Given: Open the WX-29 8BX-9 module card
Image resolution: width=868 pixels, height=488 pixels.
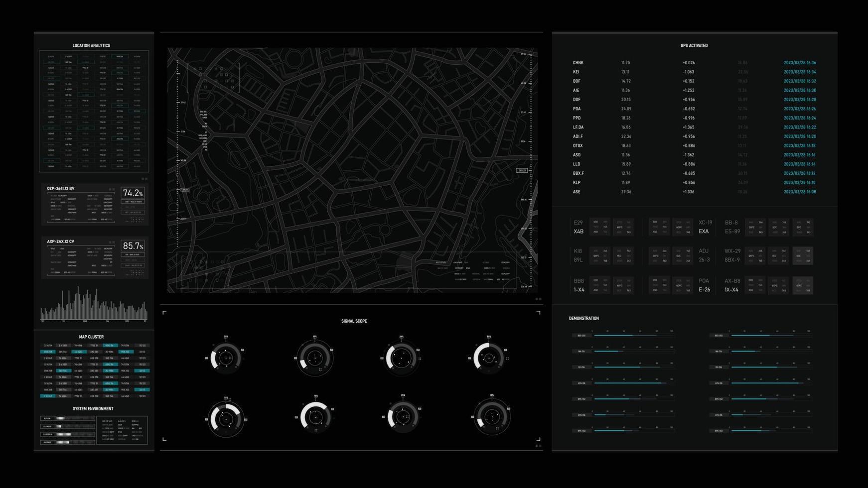Looking at the screenshot, I should coord(769,255).
